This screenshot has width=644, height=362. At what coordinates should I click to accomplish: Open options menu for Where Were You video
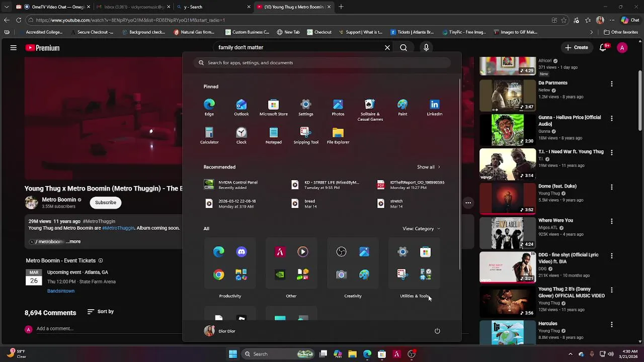click(612, 221)
